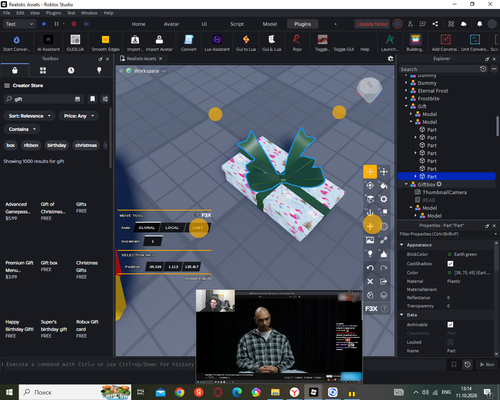The width and height of the screenshot is (500, 400).
Task: Toggle the CastShadow checkbox
Action: pyautogui.click(x=450, y=264)
